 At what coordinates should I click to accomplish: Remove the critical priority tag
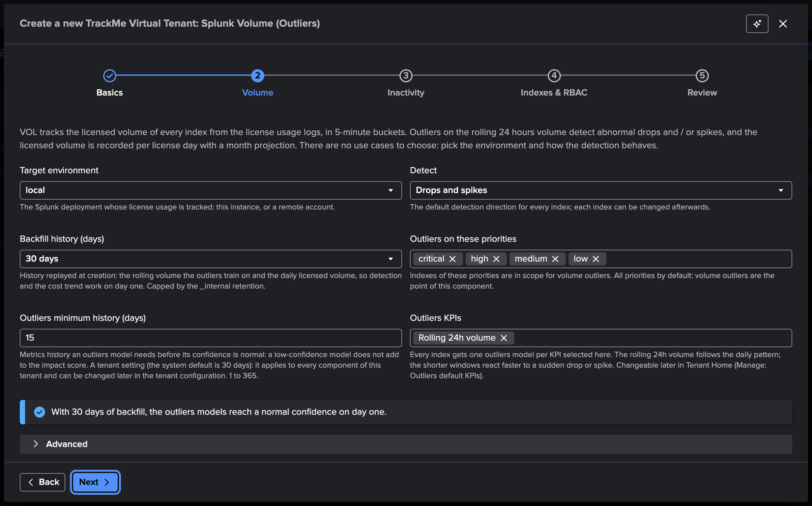coord(452,259)
